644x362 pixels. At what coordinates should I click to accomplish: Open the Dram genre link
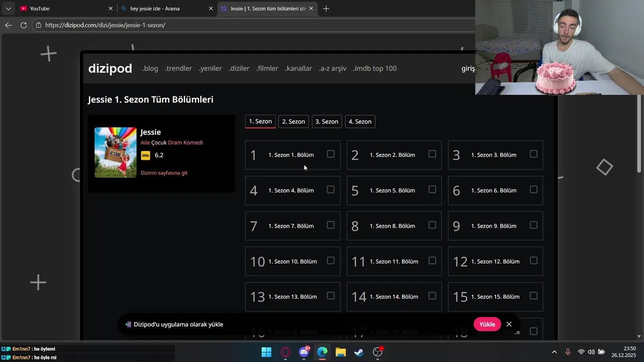click(x=174, y=143)
